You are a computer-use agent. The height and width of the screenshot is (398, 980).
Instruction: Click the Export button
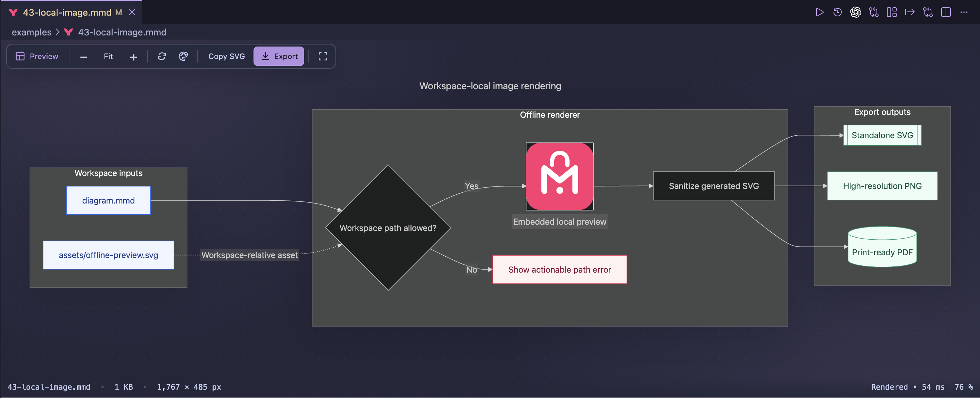click(x=279, y=56)
